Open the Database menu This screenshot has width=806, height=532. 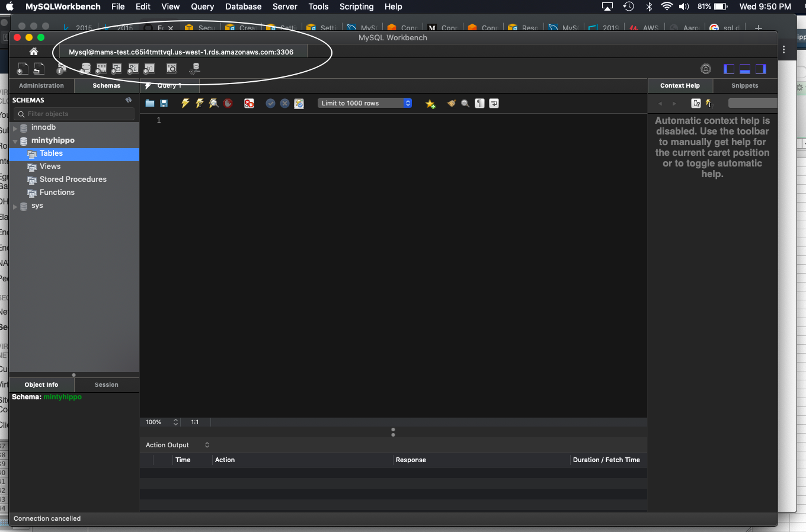pos(243,7)
